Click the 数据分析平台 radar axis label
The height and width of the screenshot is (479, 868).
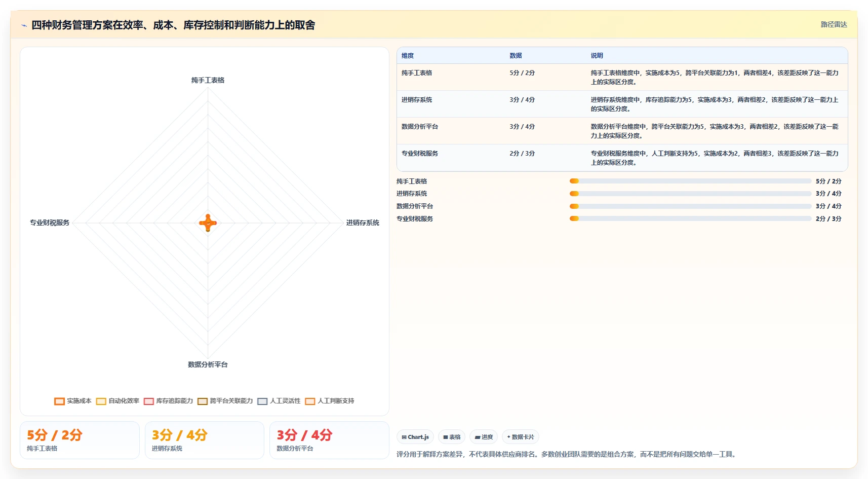tap(208, 364)
